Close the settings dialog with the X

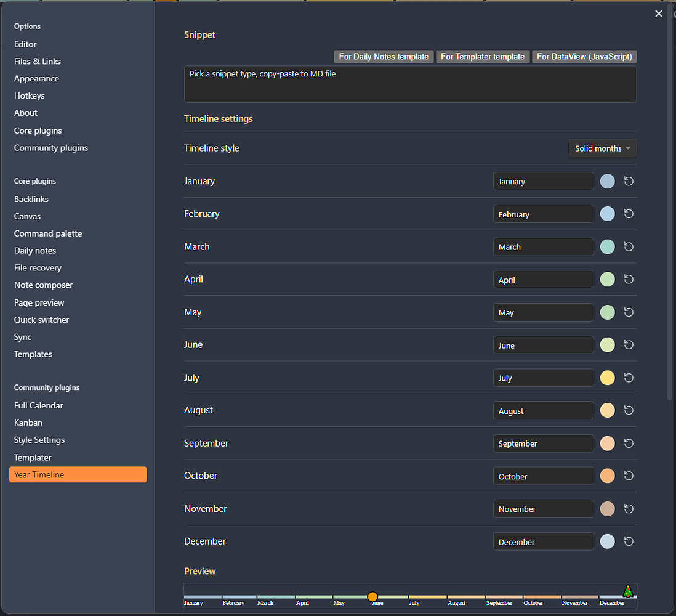(x=659, y=14)
